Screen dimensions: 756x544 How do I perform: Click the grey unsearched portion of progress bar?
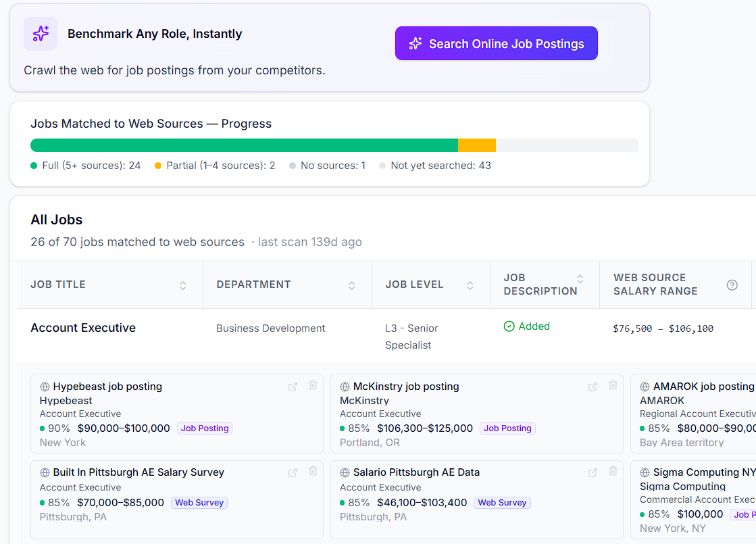pyautogui.click(x=567, y=145)
